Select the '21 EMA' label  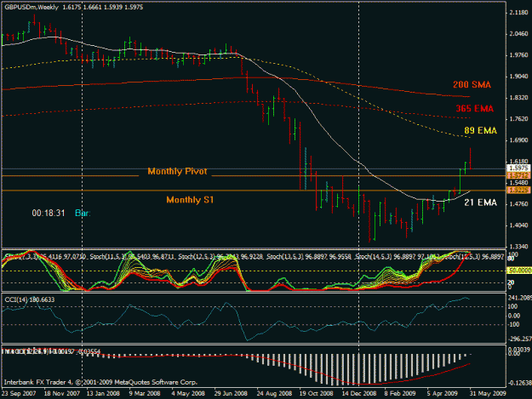click(x=480, y=202)
